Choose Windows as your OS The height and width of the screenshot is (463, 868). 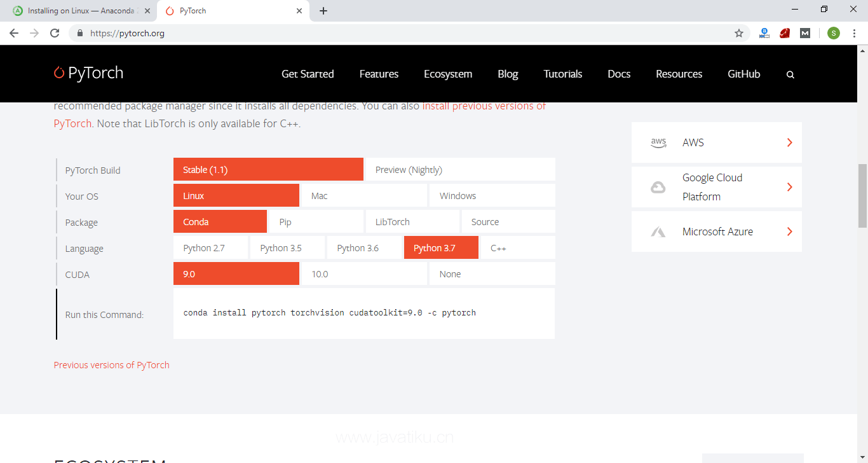point(492,195)
